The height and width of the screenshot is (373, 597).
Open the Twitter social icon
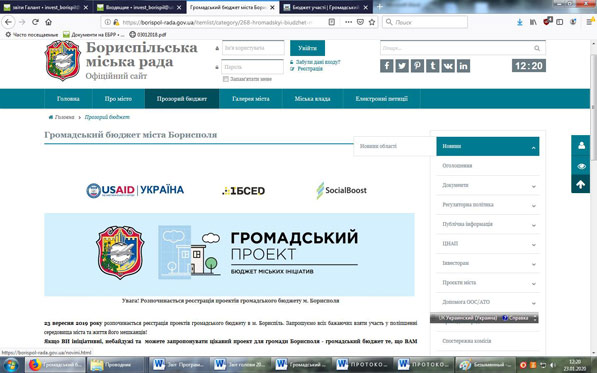pos(402,66)
